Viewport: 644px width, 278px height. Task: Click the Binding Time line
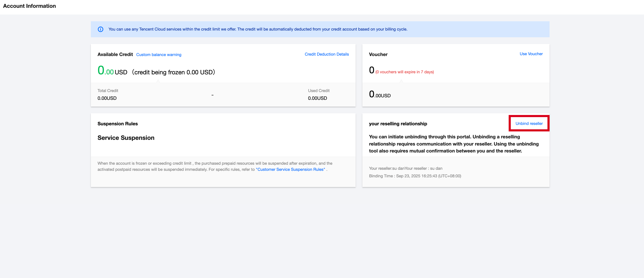point(415,176)
